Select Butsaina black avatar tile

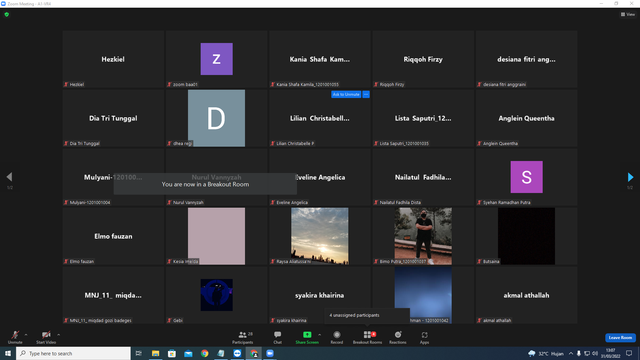tap(527, 236)
